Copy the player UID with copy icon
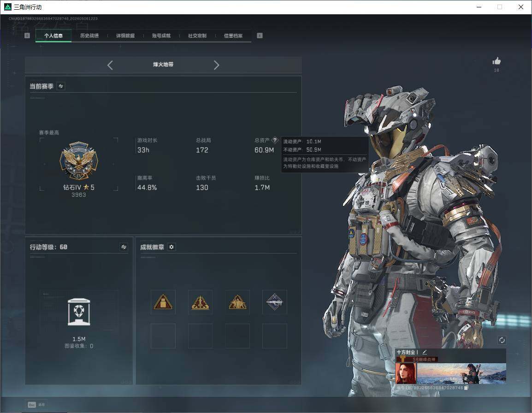 (x=466, y=388)
